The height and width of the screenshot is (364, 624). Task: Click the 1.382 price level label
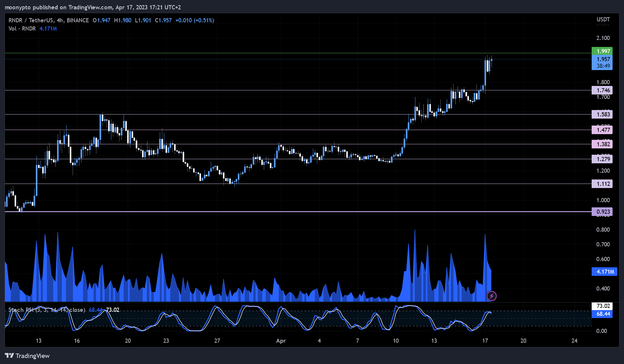tap(602, 144)
